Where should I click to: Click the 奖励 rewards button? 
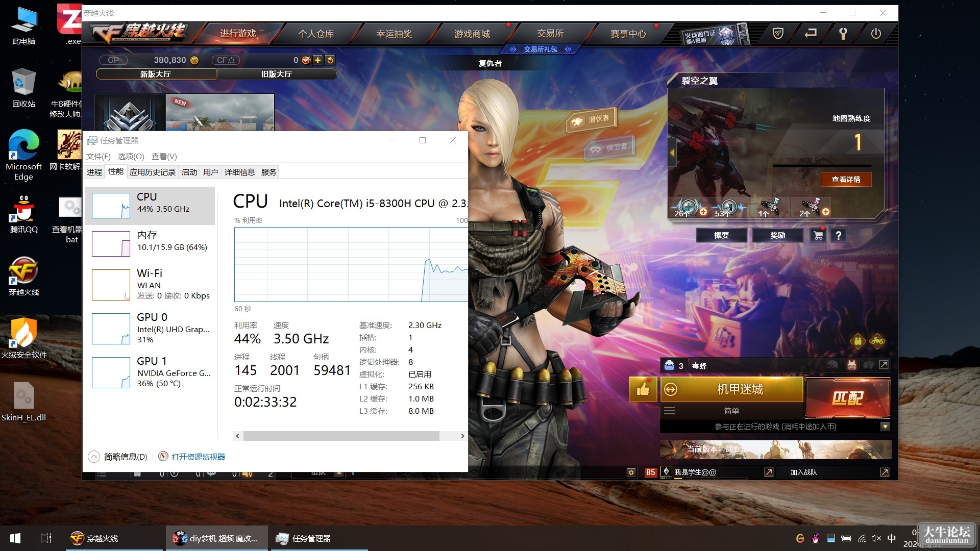[777, 235]
